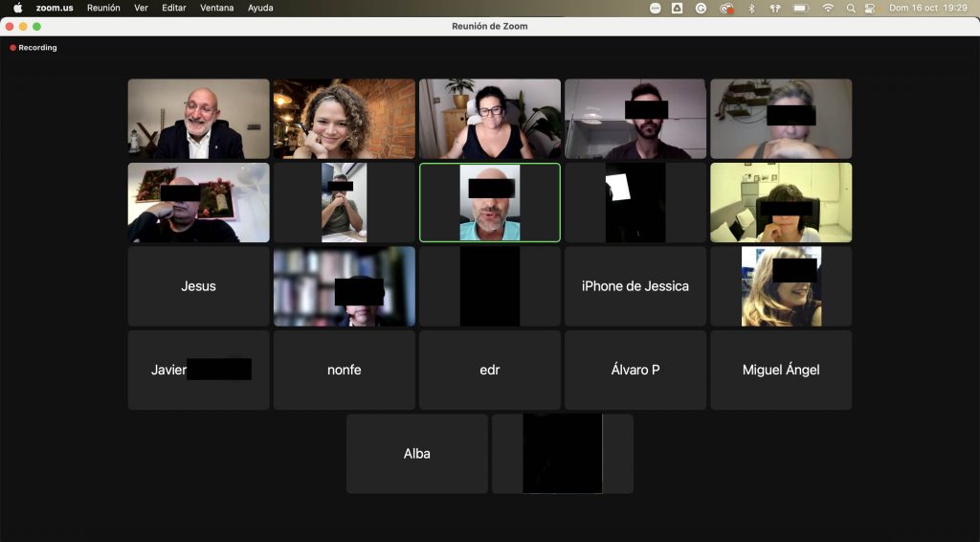Click the Zoom status icon in menu bar
Viewport: 980px width, 542px height.
(x=656, y=8)
